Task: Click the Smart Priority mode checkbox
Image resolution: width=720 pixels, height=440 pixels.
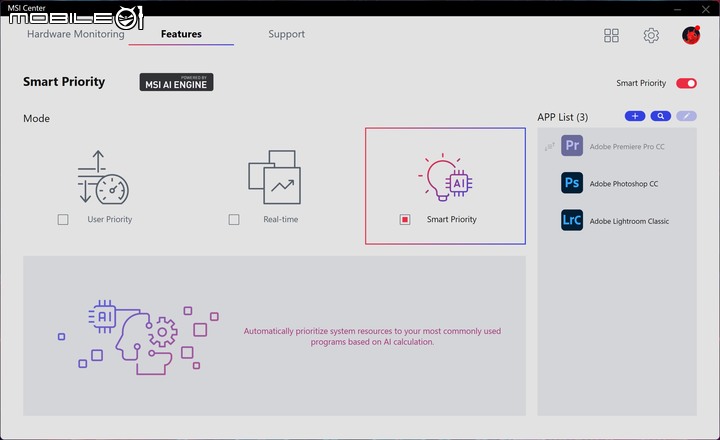Action: point(405,220)
